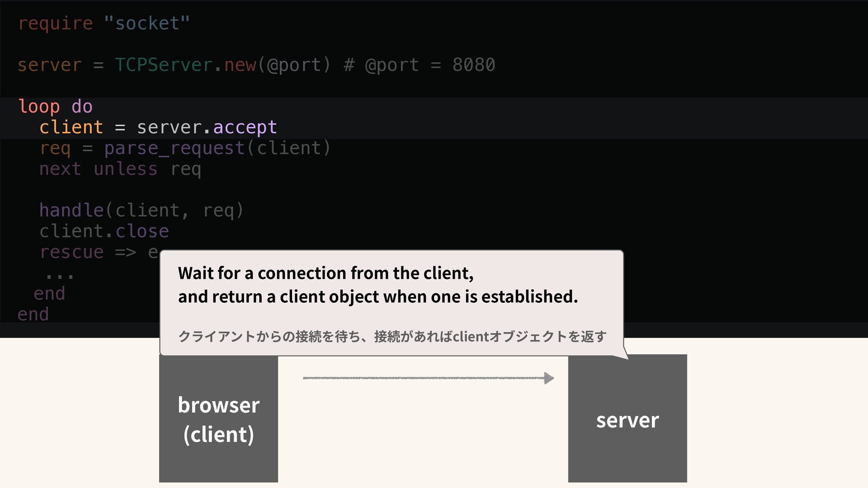Image resolution: width=868 pixels, height=488 pixels.
Task: Click 'TCPServer.new(@port)' in code
Action: [x=223, y=65]
